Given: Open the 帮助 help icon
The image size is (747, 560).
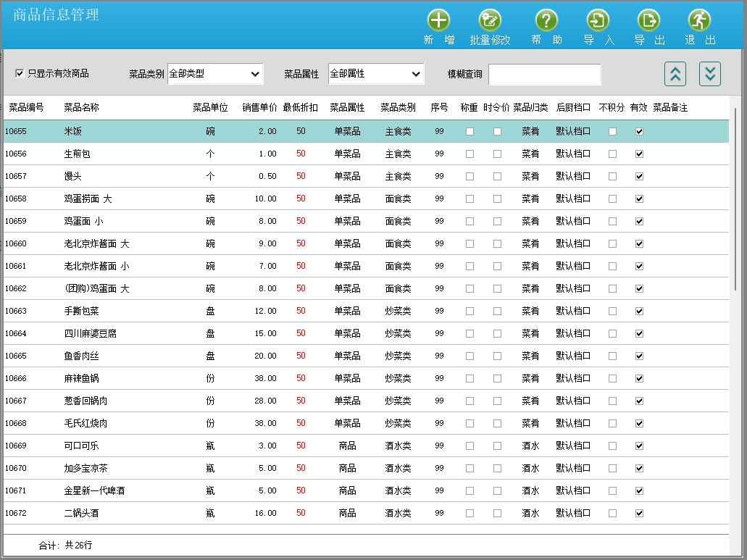Looking at the screenshot, I should 546,20.
